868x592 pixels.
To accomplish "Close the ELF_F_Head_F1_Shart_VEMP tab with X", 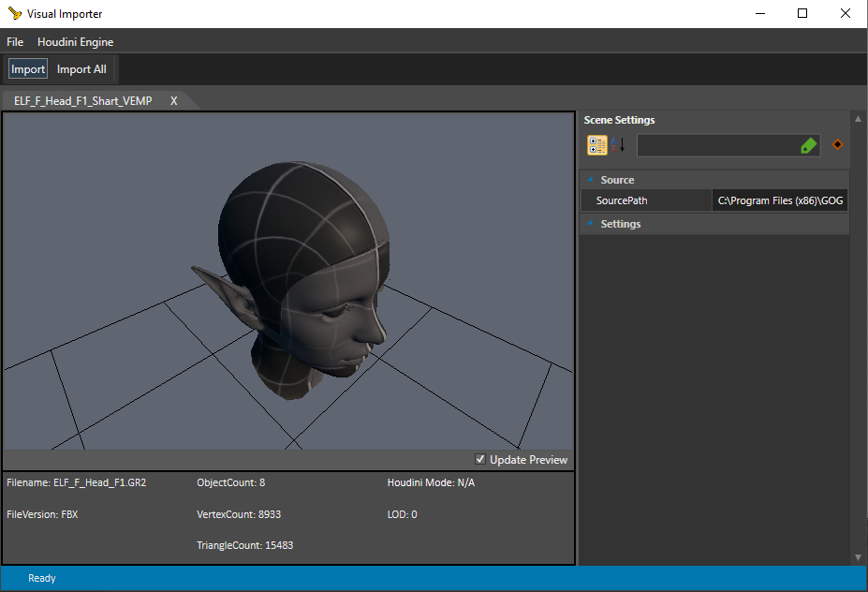I will tap(174, 101).
